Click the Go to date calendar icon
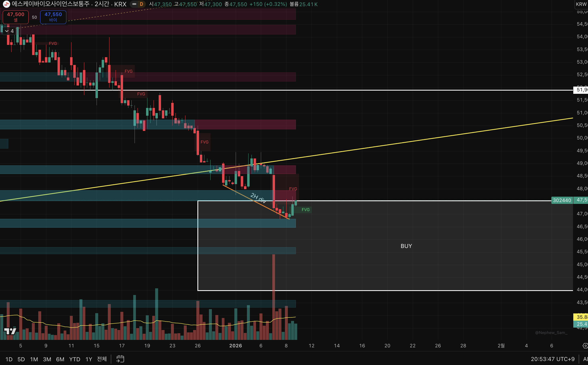The width and height of the screenshot is (588, 365). [120, 359]
